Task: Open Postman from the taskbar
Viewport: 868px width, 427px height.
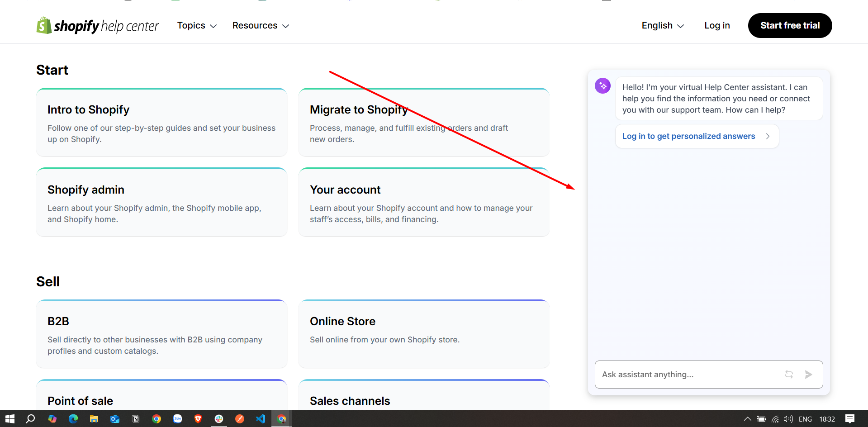Action: pyautogui.click(x=240, y=419)
